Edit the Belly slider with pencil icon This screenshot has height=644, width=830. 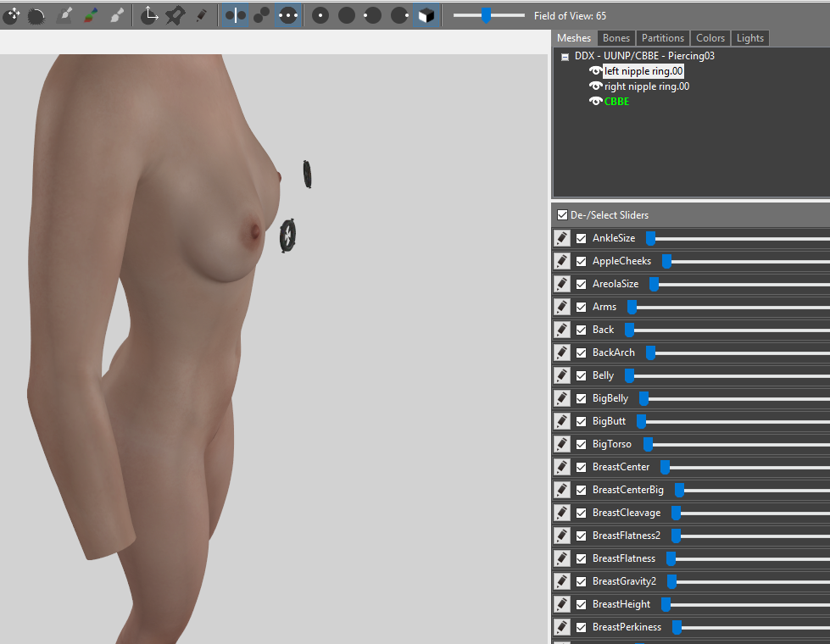(562, 375)
